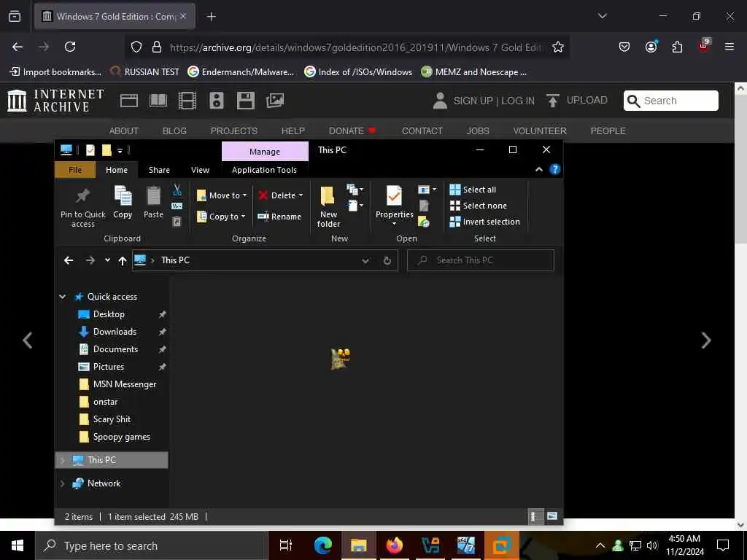Viewport: 747px width, 560px height.
Task: Open the New item dropdown in New group
Action: pos(355,190)
